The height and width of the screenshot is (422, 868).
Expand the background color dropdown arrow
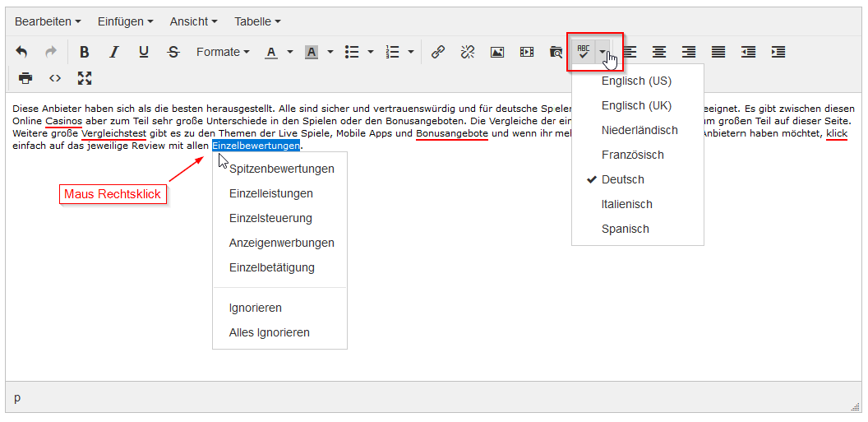[x=330, y=52]
